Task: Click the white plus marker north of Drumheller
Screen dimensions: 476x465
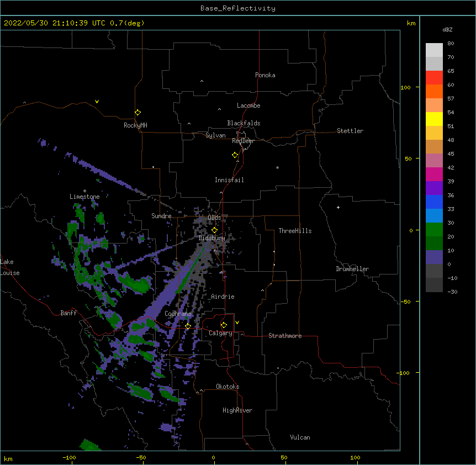Action: 338,207
